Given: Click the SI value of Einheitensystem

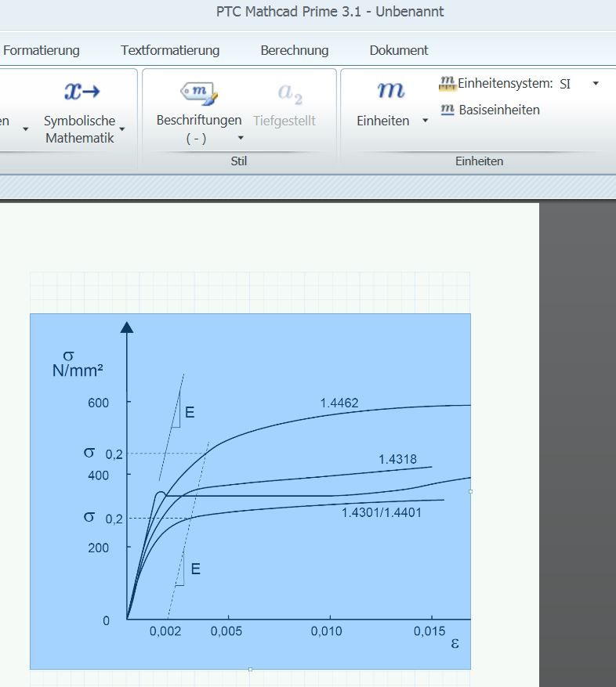Looking at the screenshot, I should coord(565,84).
